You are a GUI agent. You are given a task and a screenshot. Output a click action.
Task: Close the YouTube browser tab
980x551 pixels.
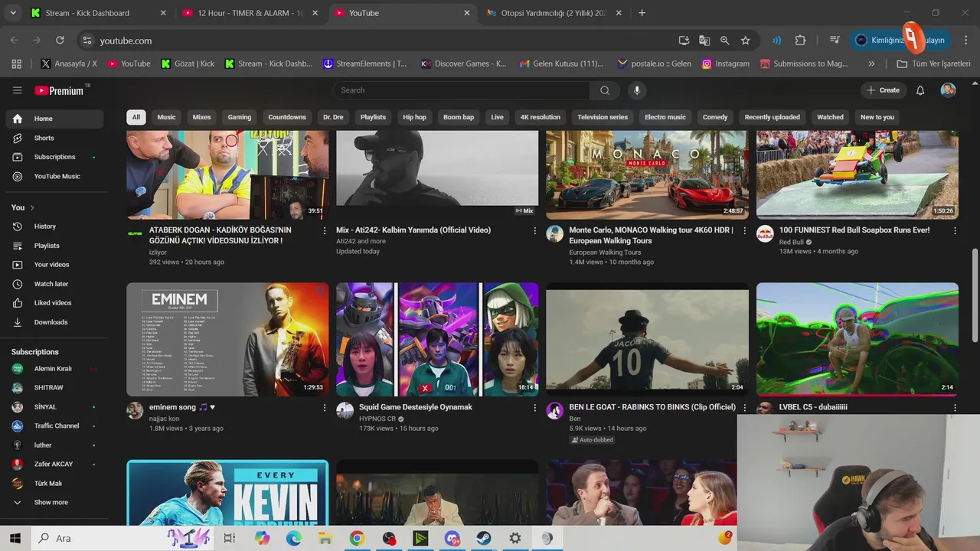[x=467, y=13]
